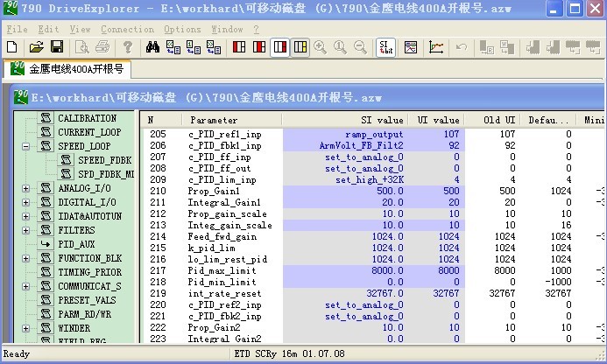Click the zoom 1:1 magnifier icon
Image resolution: width=607 pixels, height=364 pixels.
coord(340,47)
